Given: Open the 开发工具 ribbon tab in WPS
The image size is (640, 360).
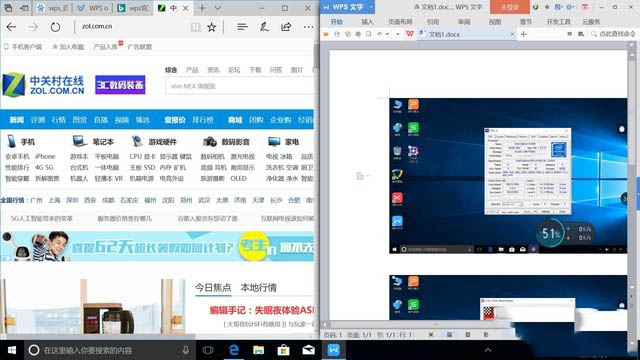Looking at the screenshot, I should 558,22.
